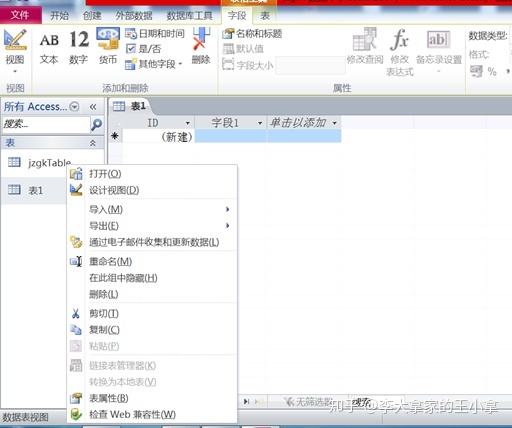Open the 字段1 column dropdown arrow

260,123
